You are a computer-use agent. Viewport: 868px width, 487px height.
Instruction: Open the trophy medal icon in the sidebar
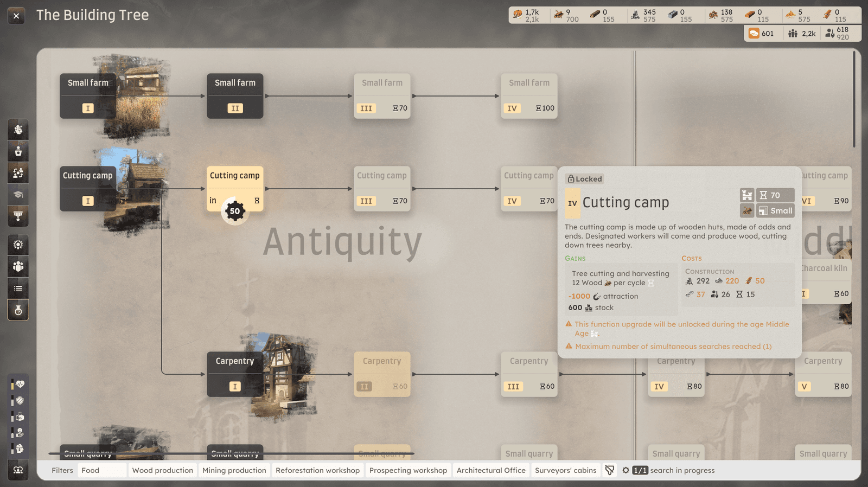point(18,216)
